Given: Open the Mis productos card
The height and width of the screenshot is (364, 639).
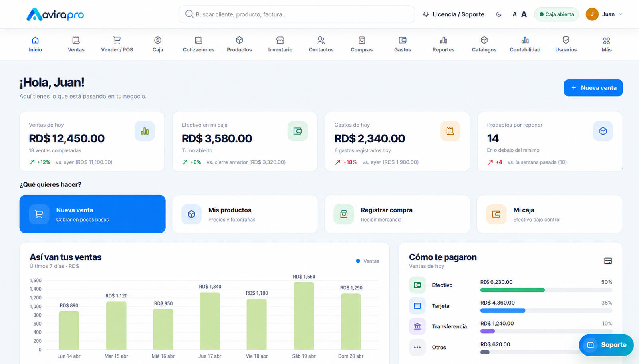Looking at the screenshot, I should (x=245, y=214).
